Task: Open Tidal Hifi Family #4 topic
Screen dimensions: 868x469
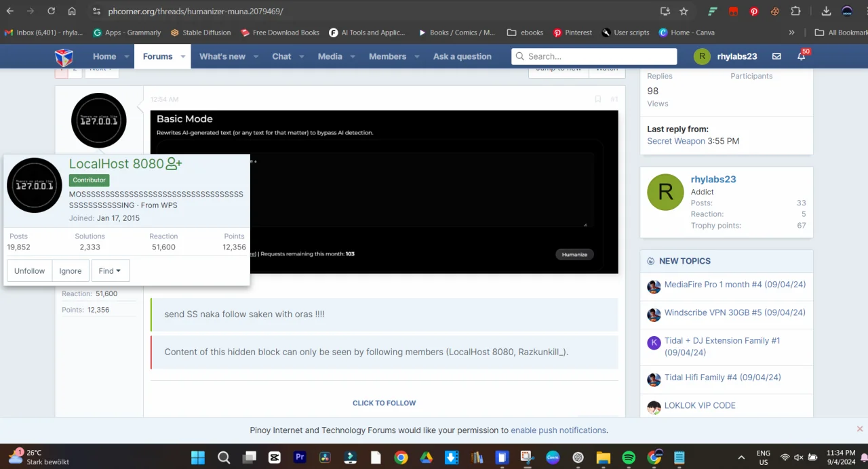Action: coord(723,378)
